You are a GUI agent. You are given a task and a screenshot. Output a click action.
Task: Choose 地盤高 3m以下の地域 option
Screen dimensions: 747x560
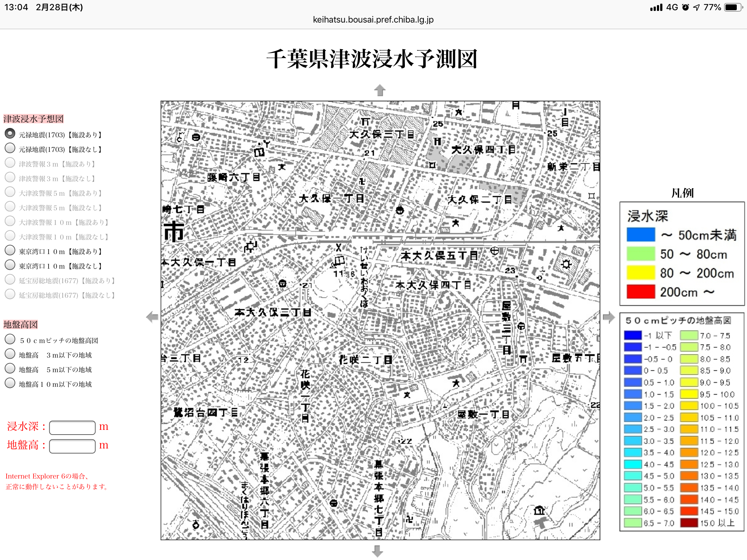10,354
